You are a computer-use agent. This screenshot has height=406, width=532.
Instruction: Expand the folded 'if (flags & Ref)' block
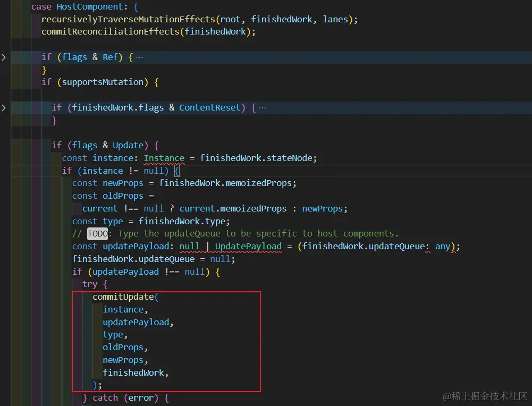tap(4, 57)
